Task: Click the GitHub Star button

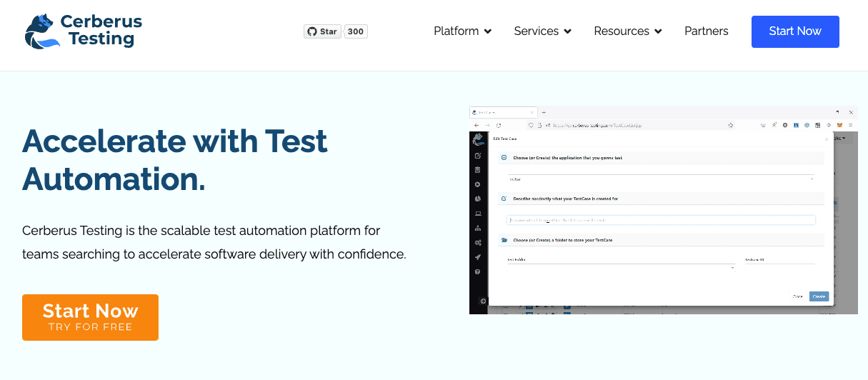Action: click(322, 31)
